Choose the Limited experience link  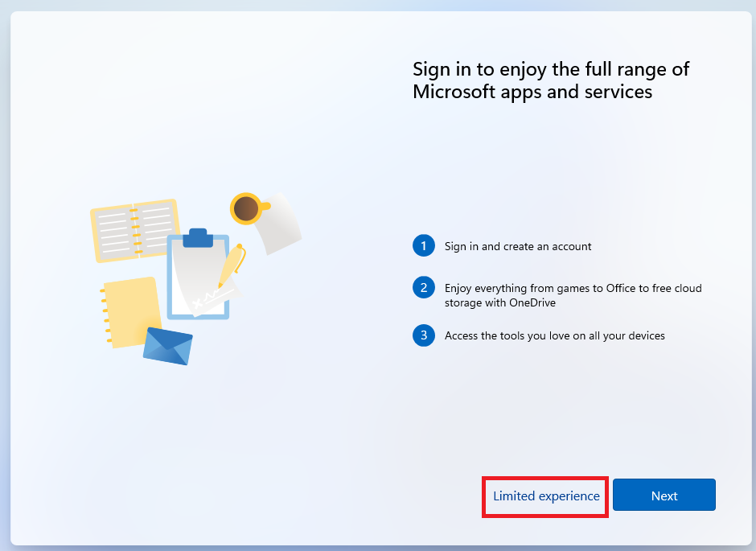[546, 496]
